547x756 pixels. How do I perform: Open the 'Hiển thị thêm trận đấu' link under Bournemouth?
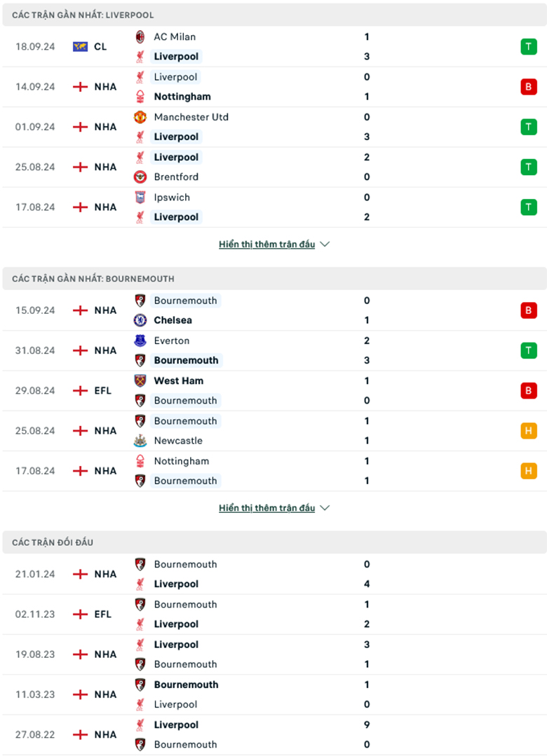click(x=266, y=508)
